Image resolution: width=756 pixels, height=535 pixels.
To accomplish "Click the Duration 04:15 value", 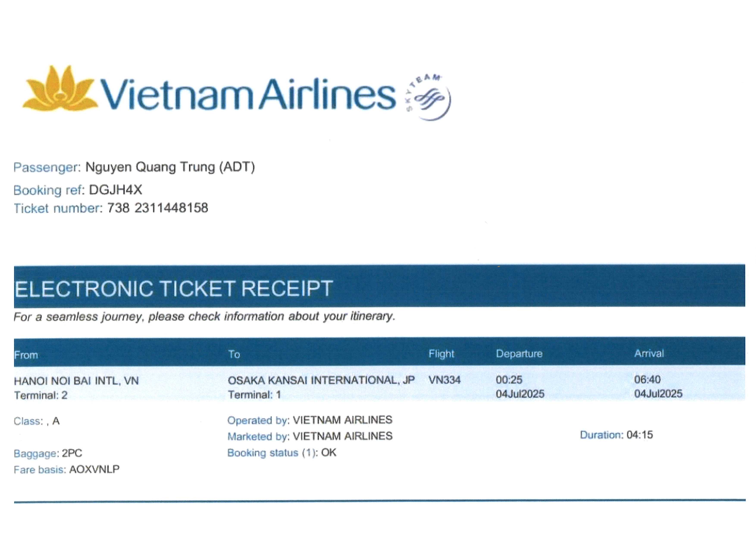I will 639,435.
